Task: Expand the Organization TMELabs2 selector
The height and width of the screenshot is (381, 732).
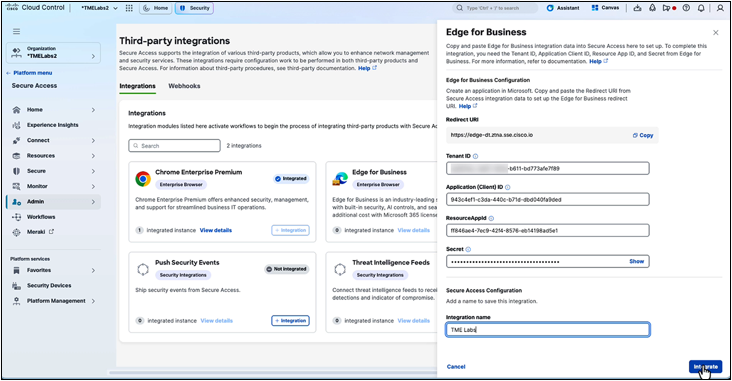Action: pyautogui.click(x=53, y=53)
